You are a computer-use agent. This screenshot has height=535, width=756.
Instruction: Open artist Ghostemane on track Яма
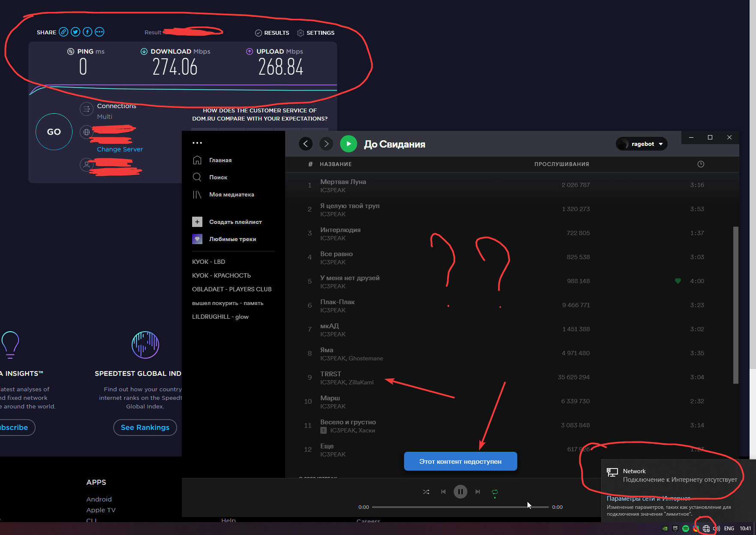366,359
